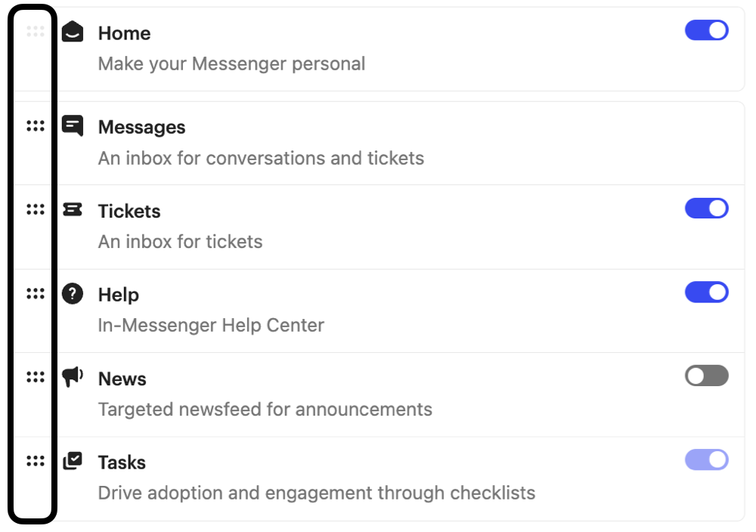
Task: Click the drag handle beside Help
Action: (36, 293)
